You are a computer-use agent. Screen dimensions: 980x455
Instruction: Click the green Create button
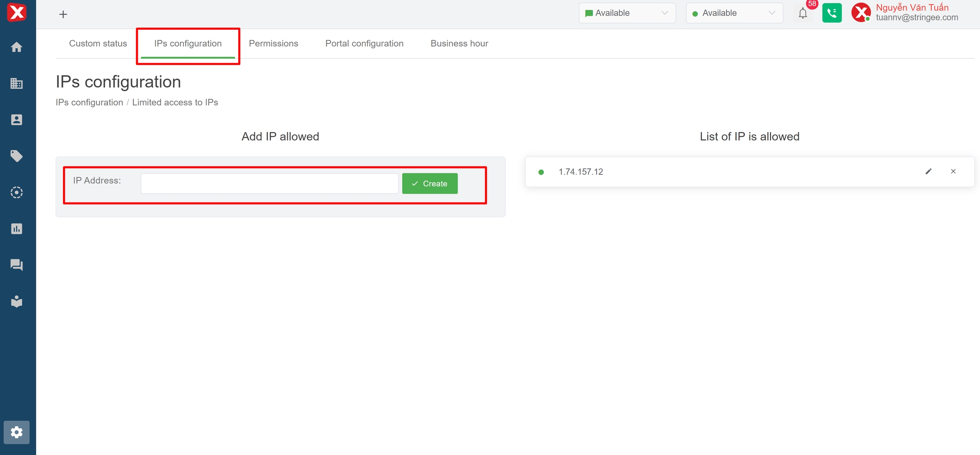[x=430, y=184]
